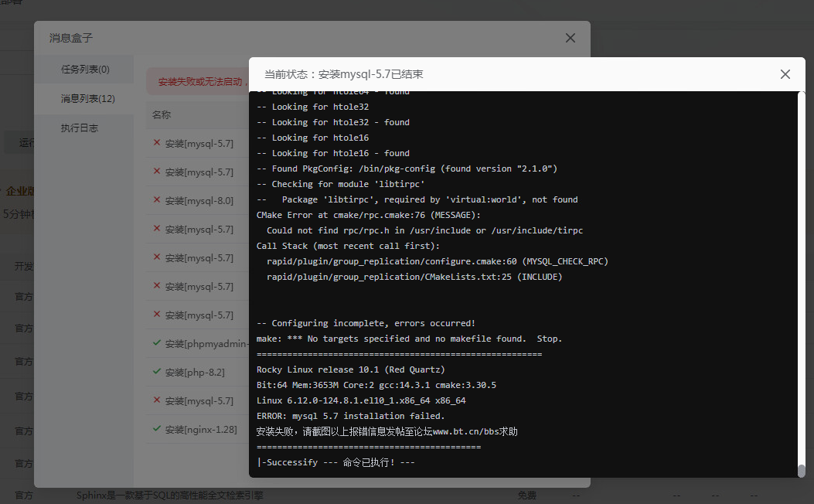
Task: Click the success icon beside php-8.2 install
Action: coord(157,371)
